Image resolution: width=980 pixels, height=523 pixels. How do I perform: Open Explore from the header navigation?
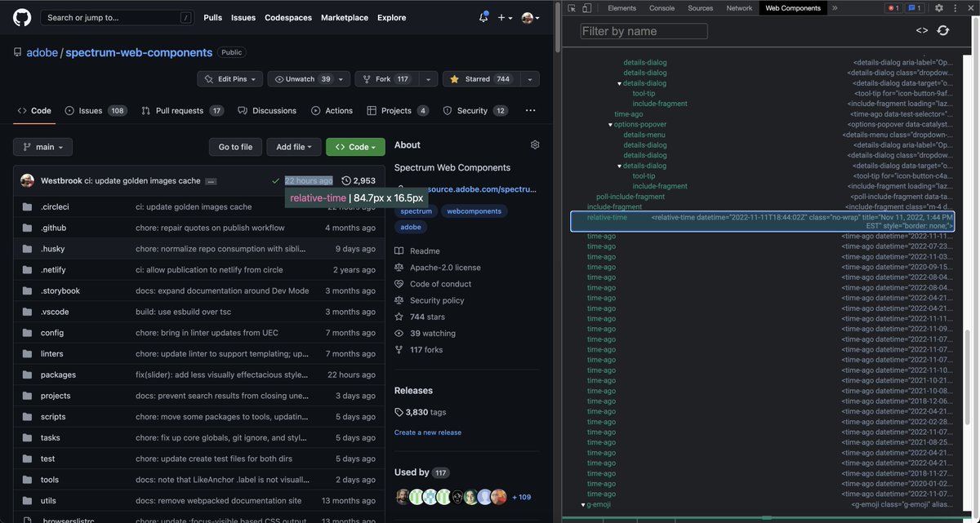click(x=391, y=17)
